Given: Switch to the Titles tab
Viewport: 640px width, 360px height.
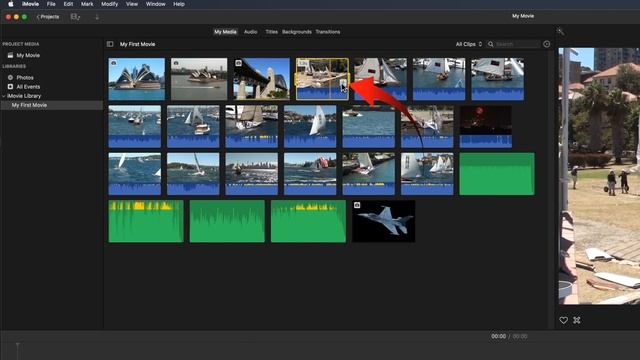Looking at the screenshot, I should point(271,32).
